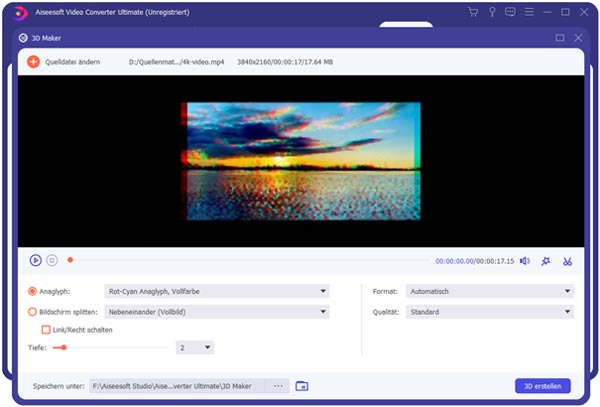
Task: Open the Format Automatisch dropdown
Action: coord(490,291)
